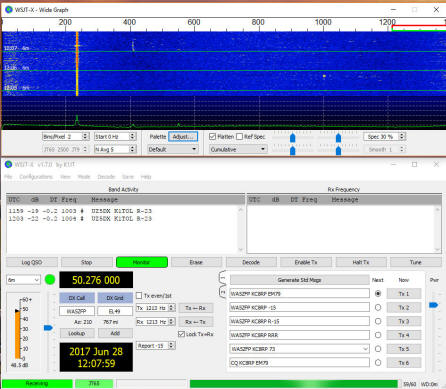
Task: Click the WA5ZFP KC8RP EM79 message field
Action: (x=299, y=294)
